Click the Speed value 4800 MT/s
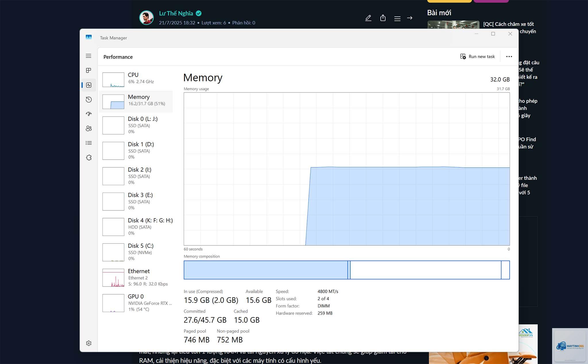The width and height of the screenshot is (588, 364). (328, 291)
